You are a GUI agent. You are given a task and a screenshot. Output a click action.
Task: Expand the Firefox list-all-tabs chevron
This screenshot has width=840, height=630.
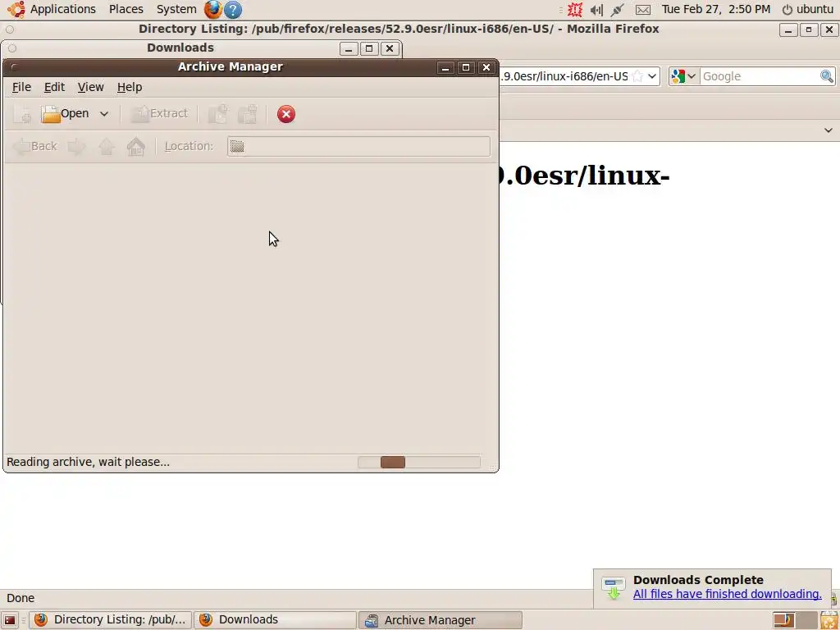tap(829, 130)
